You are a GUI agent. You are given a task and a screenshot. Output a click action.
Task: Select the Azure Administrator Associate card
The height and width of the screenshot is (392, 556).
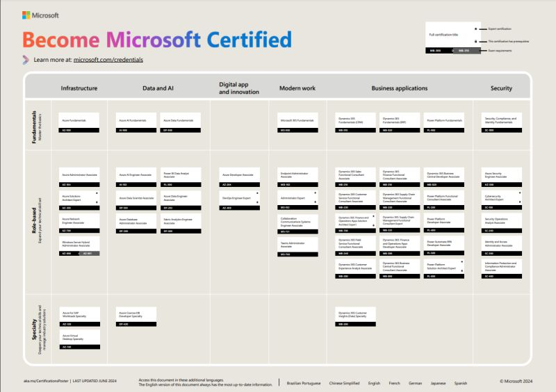click(79, 177)
